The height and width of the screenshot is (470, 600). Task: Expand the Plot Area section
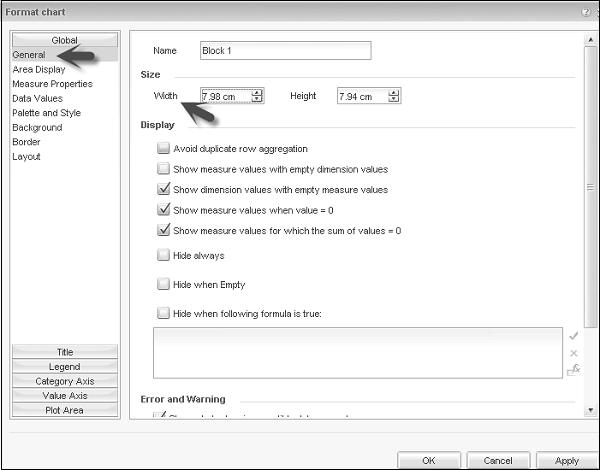click(x=65, y=410)
